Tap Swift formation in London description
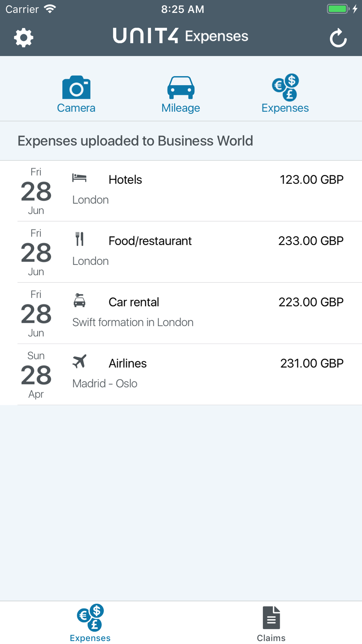The width and height of the screenshot is (362, 644). 133,322
